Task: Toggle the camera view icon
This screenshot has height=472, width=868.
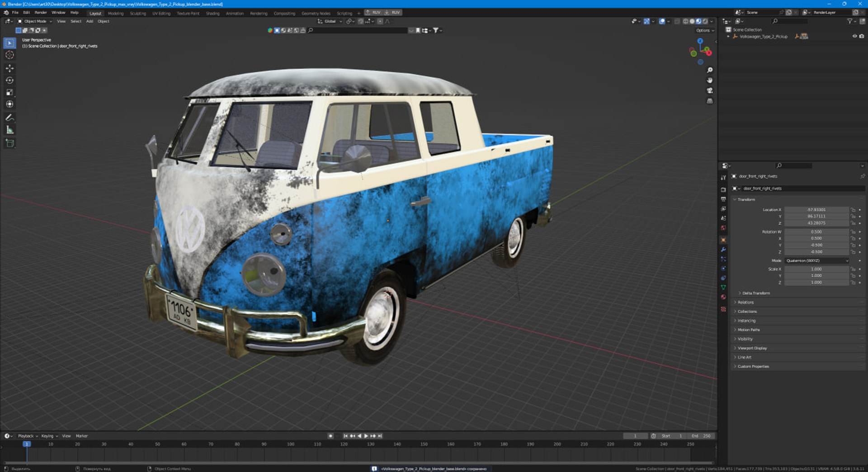Action: coord(710,91)
